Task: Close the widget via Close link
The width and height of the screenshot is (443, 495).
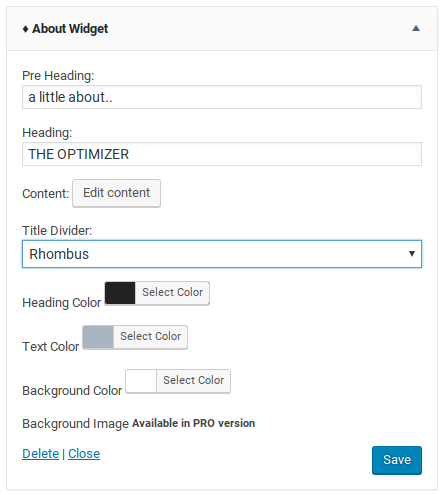Action: [84, 454]
